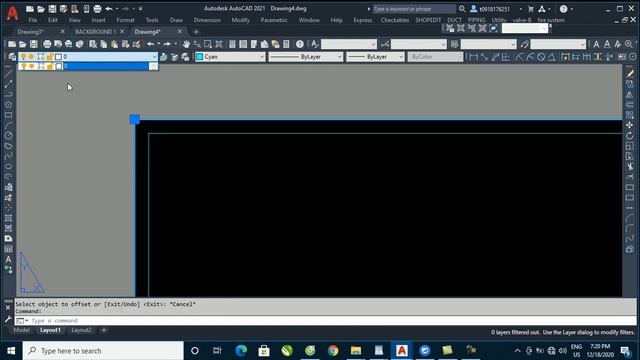Viewport: 640px width, 360px height.
Task: Open the Dimension menu
Action: pyautogui.click(x=207, y=20)
